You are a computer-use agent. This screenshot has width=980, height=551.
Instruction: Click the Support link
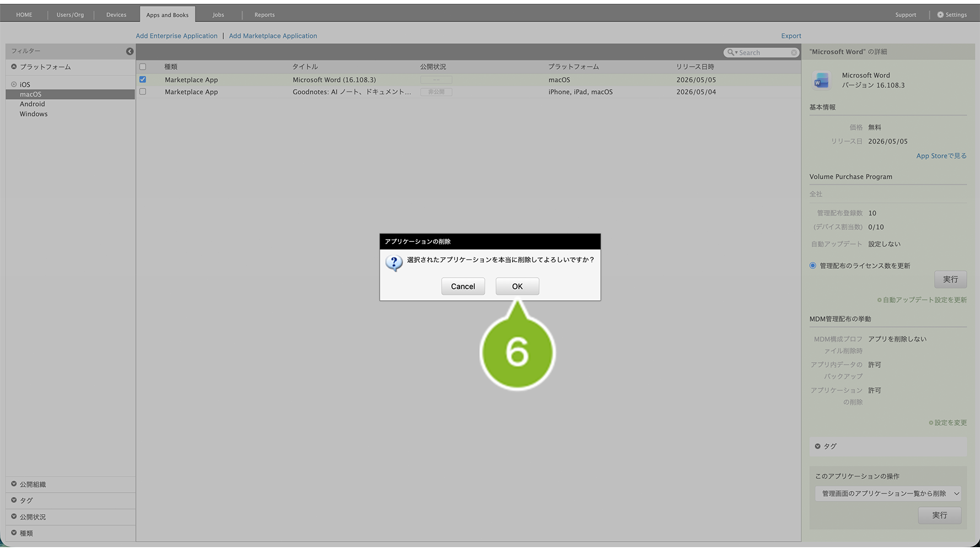[x=906, y=15]
